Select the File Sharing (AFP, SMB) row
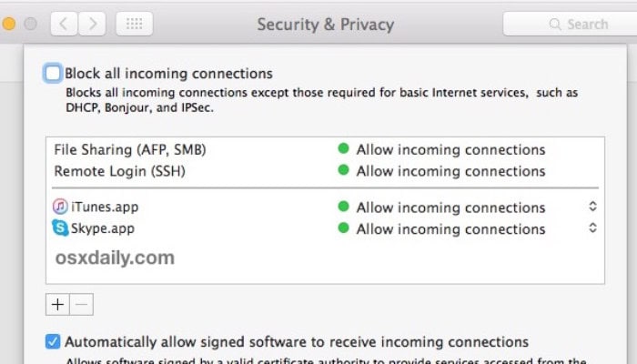Viewport: 637px width, 364px height. pos(325,150)
